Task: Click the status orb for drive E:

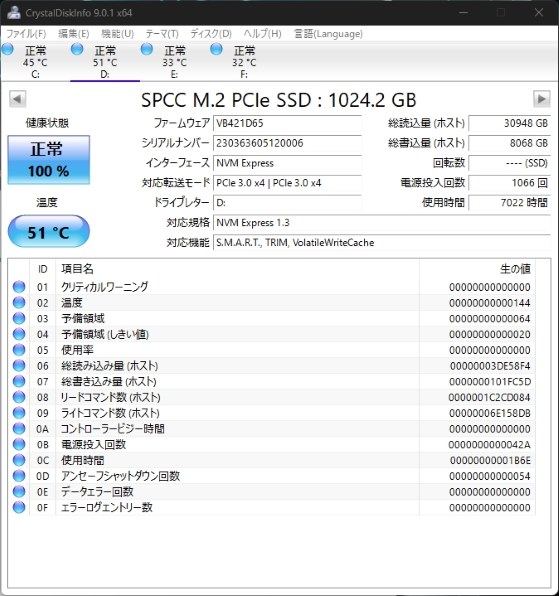Action: click(147, 49)
